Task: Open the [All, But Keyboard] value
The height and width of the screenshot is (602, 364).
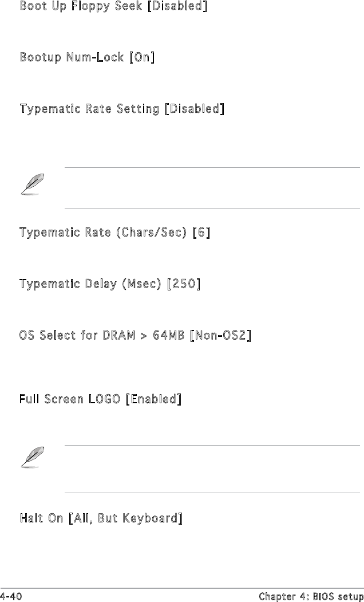Action: pyautogui.click(x=126, y=519)
